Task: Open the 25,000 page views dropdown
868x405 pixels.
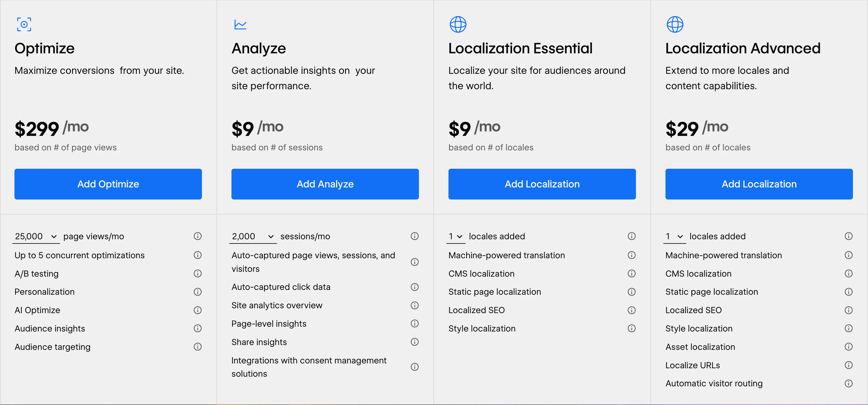Action: [x=36, y=237]
